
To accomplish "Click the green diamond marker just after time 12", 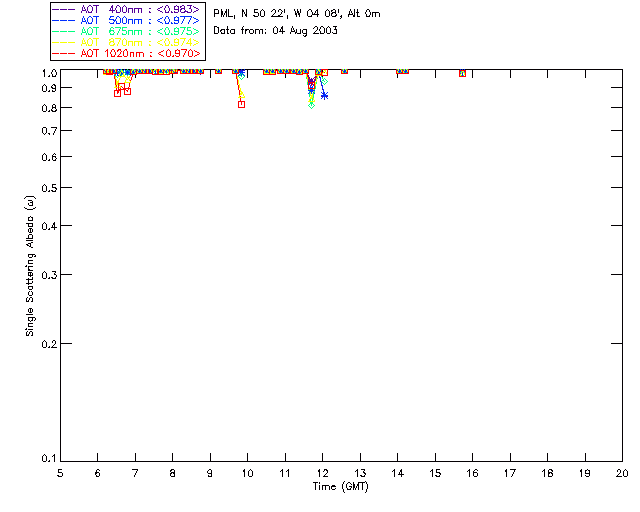I will coord(324,82).
